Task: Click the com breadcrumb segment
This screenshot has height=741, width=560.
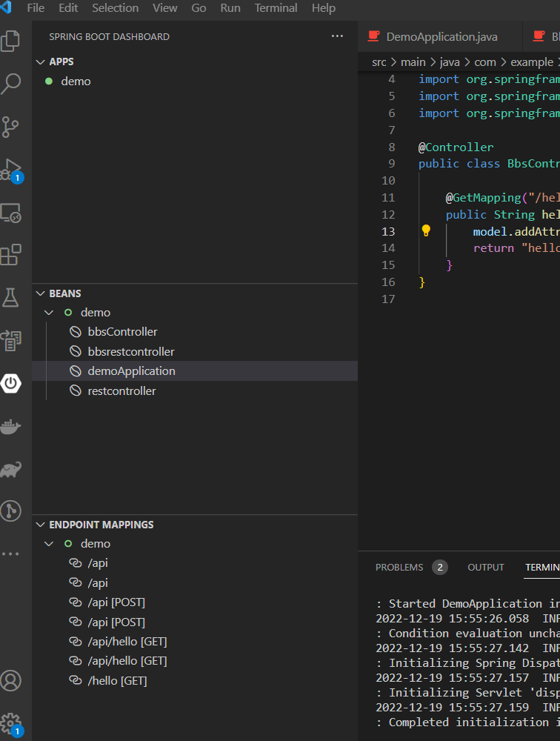Action: pyautogui.click(x=485, y=62)
